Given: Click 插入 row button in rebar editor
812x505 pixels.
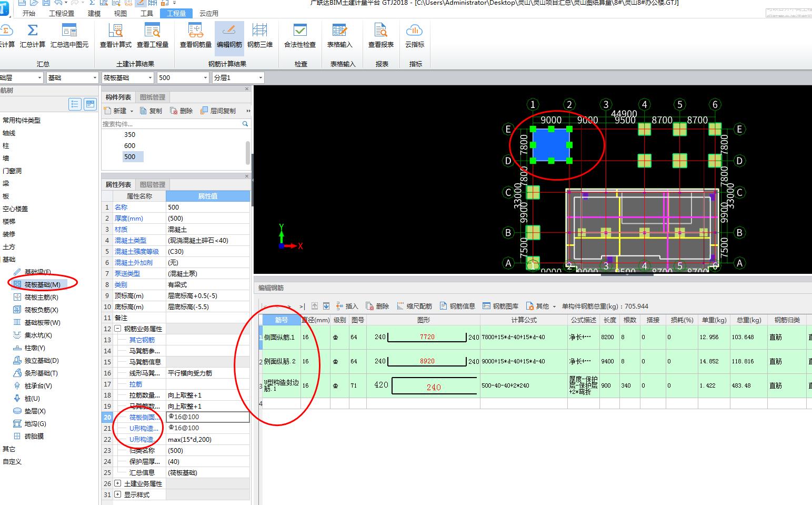Looking at the screenshot, I should [x=347, y=306].
